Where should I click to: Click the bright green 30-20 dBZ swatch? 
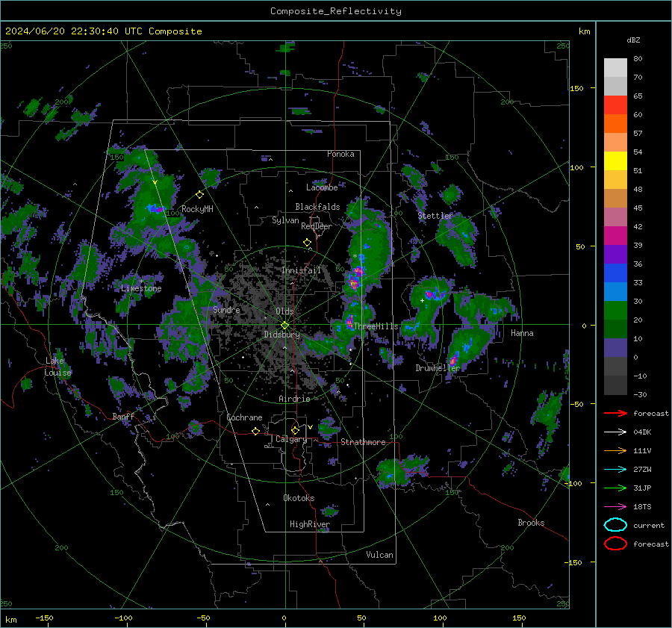pyautogui.click(x=615, y=311)
